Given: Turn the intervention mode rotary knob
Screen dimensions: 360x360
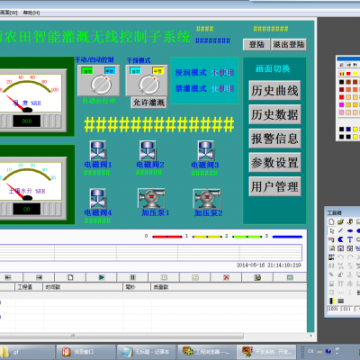Looking at the screenshot, I should [x=149, y=85].
